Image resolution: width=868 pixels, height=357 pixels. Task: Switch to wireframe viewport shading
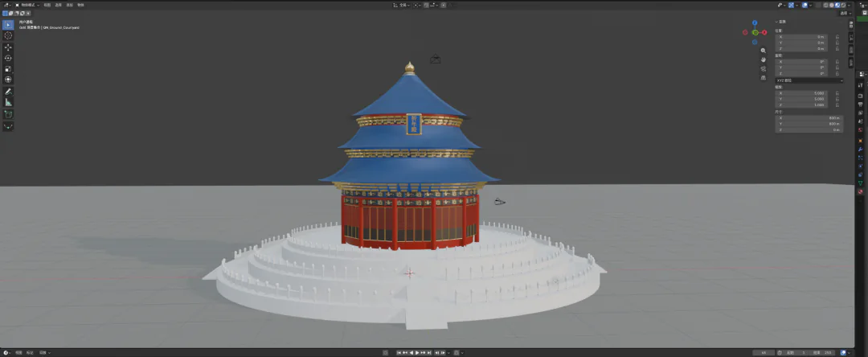pos(826,5)
